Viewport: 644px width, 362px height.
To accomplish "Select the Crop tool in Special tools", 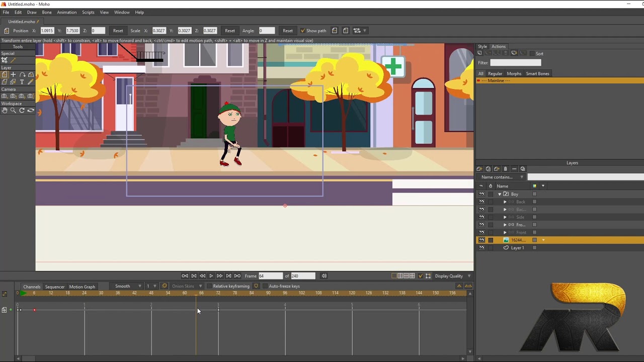I will (x=5, y=60).
